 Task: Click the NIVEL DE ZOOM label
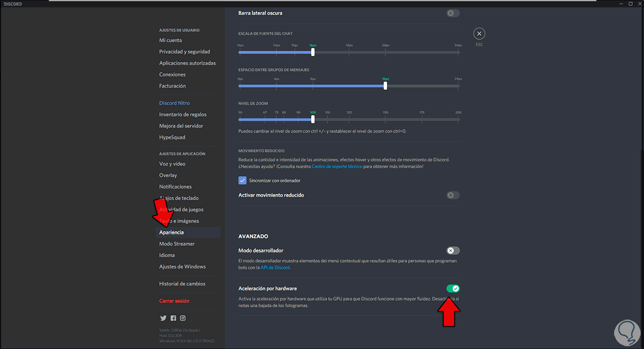pos(253,103)
